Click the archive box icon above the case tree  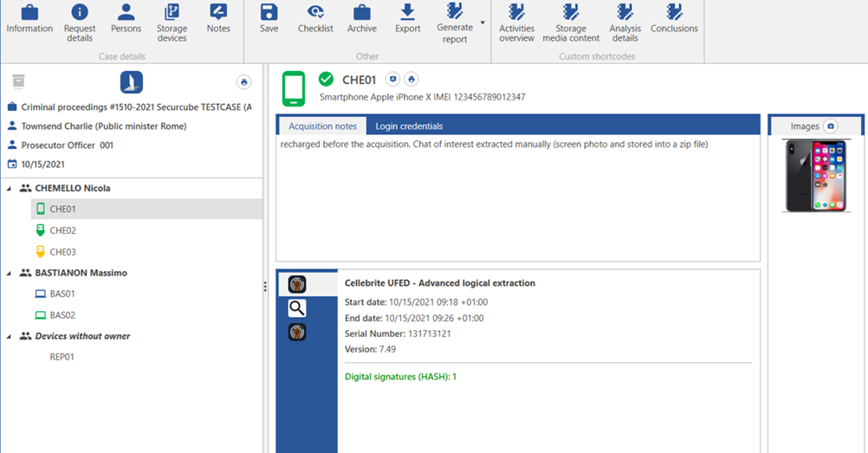(18, 82)
